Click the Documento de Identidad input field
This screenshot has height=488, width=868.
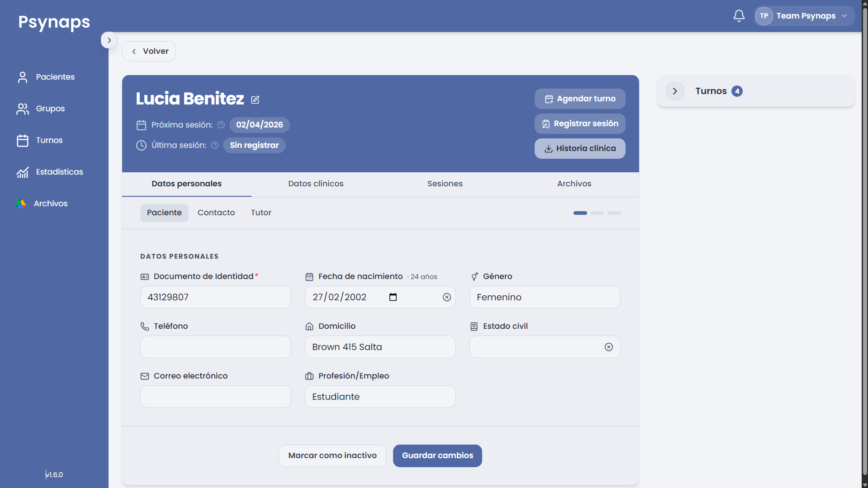coord(215,297)
